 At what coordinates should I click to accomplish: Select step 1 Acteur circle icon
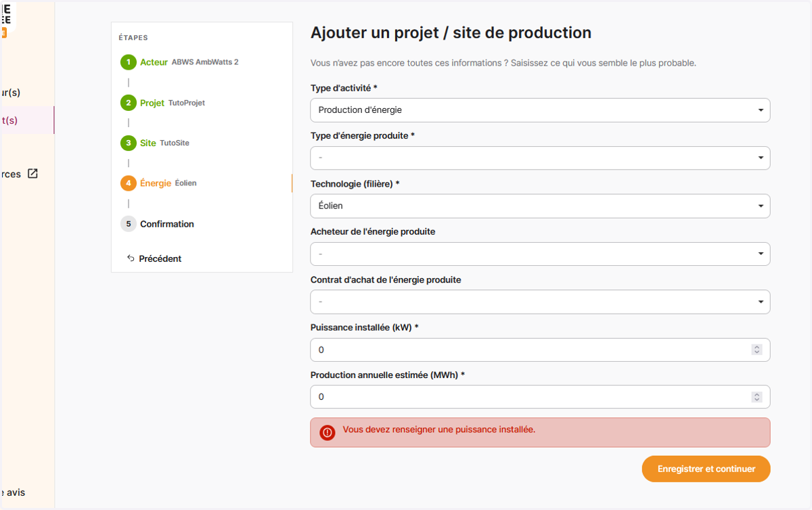[129, 62]
